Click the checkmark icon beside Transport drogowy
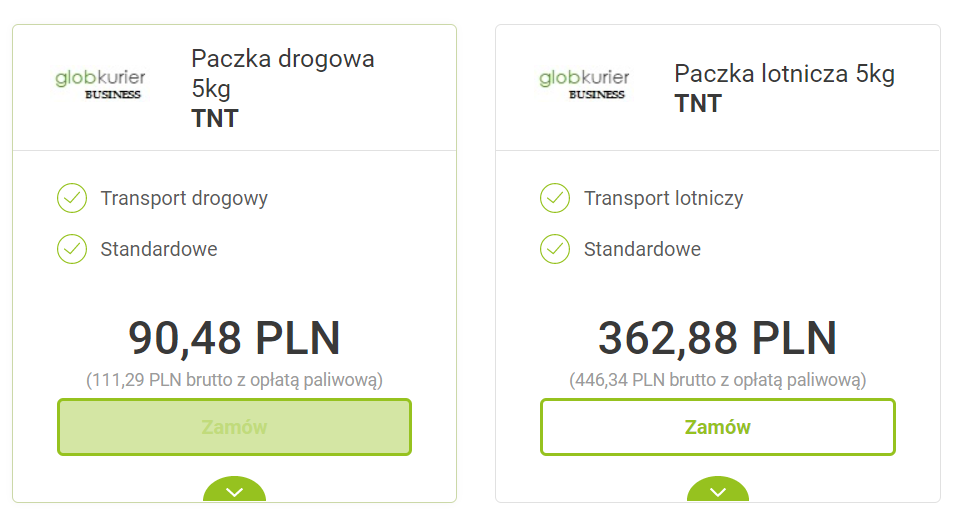The height and width of the screenshot is (522, 964). pos(72,198)
